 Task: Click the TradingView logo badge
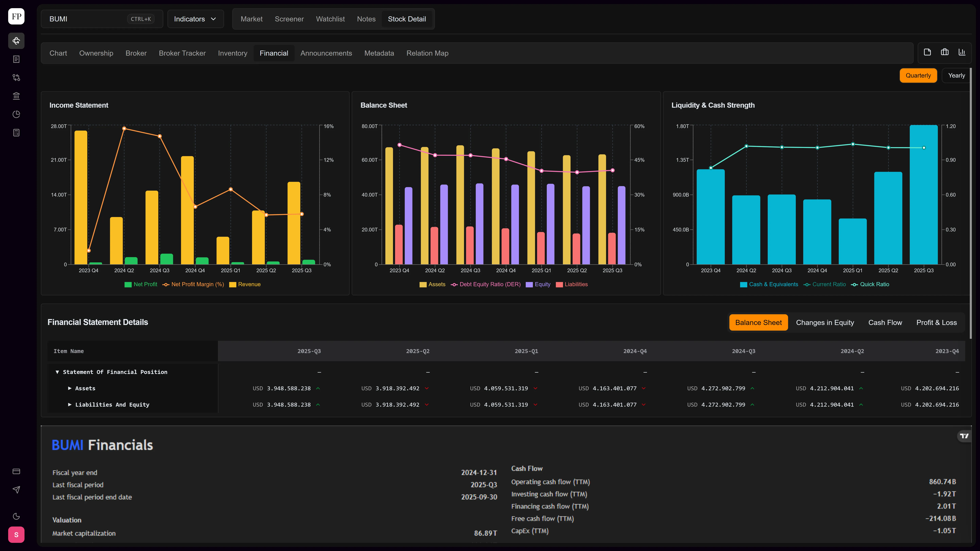point(964,436)
